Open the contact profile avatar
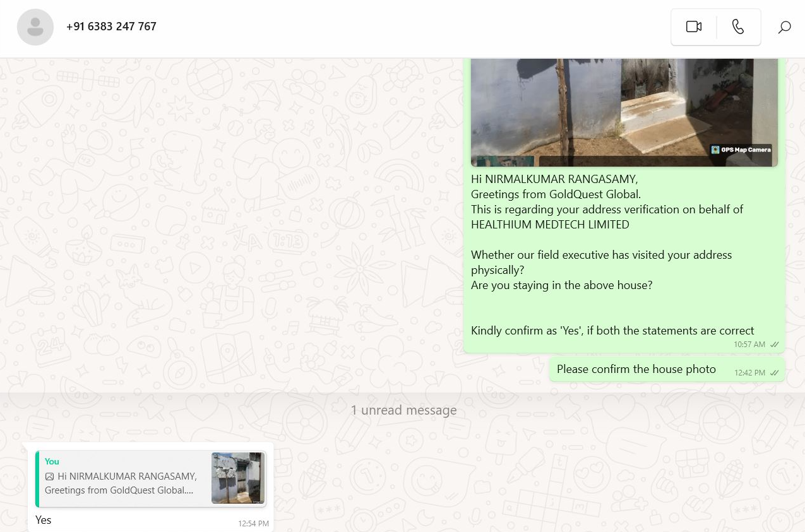 click(35, 27)
